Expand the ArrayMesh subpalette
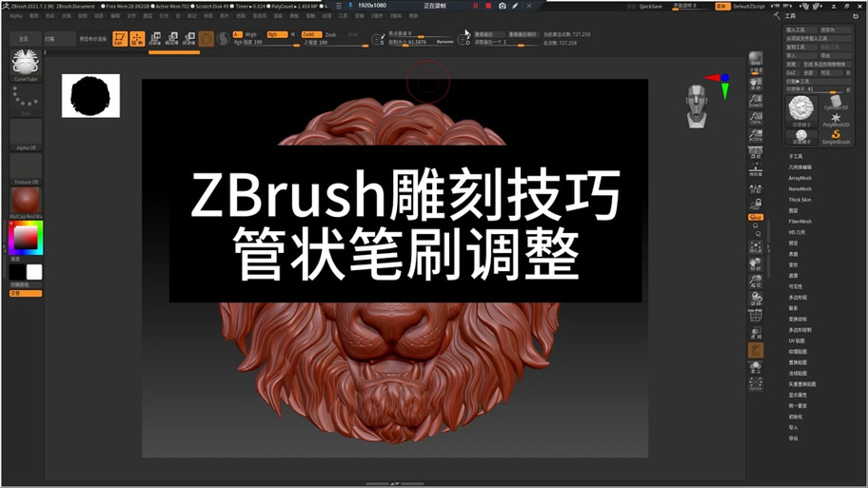 pyautogui.click(x=799, y=178)
